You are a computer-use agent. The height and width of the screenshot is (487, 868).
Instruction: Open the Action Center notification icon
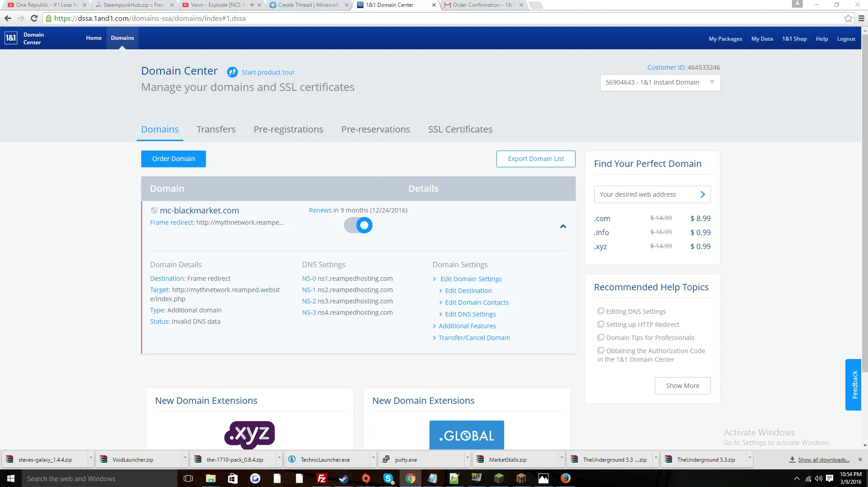(830, 478)
